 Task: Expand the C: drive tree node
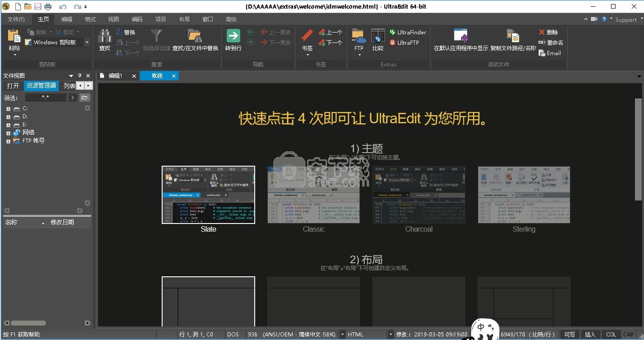coord(8,109)
